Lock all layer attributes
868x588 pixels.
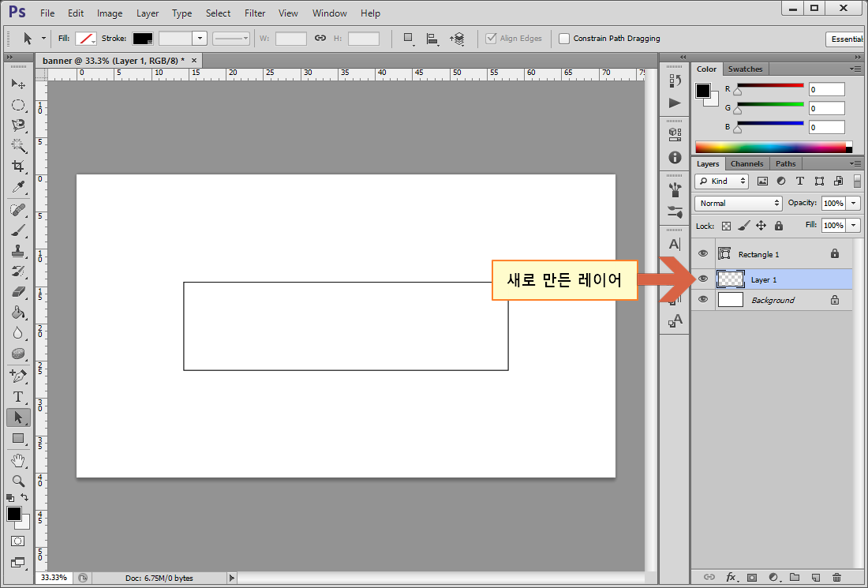click(779, 226)
